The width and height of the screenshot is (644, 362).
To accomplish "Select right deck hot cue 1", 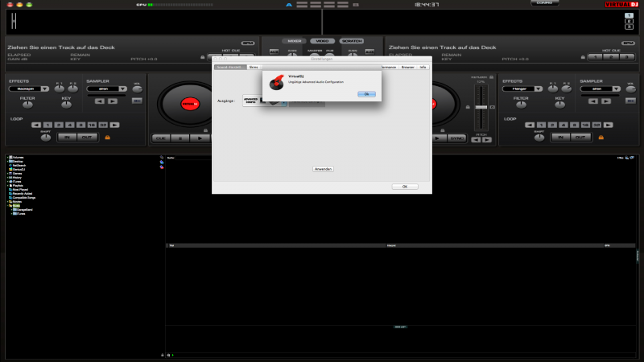I will pyautogui.click(x=596, y=57).
